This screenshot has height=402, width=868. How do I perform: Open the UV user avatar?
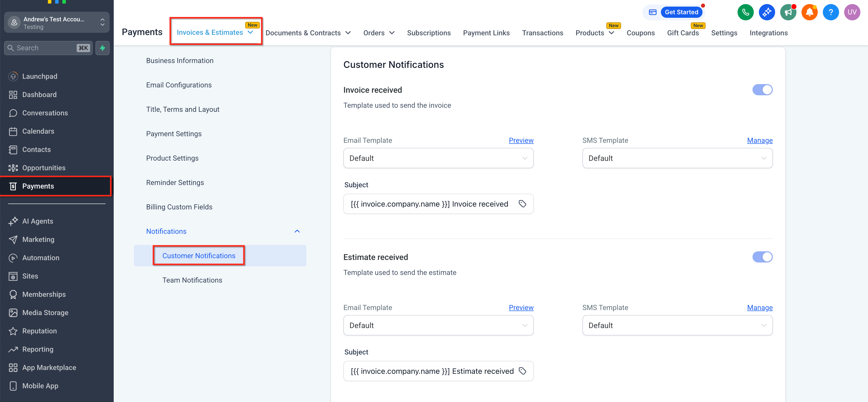[x=852, y=12]
